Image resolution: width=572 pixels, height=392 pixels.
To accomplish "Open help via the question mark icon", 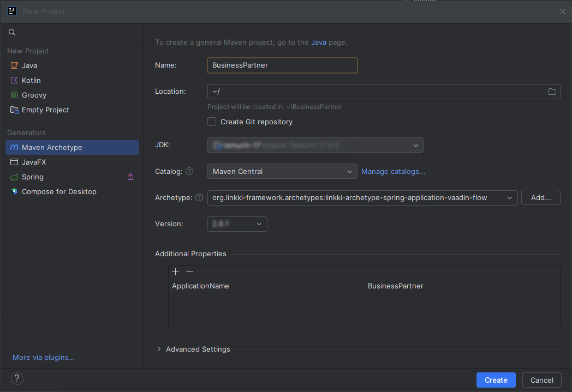I will click(16, 378).
